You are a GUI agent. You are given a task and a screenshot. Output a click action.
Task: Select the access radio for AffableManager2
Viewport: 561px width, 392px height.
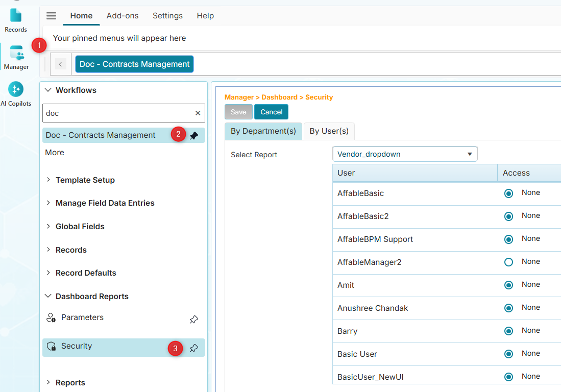coord(508,261)
